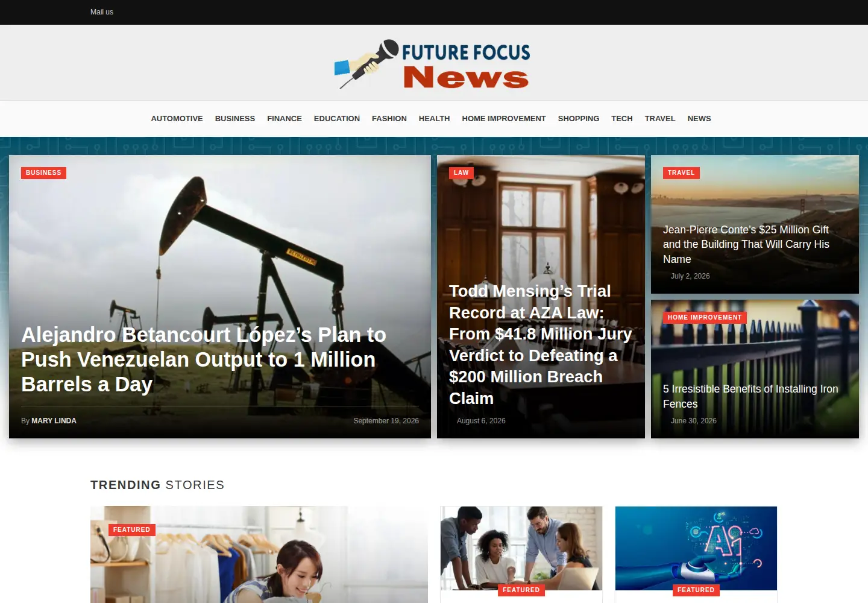
Task: Click the June 30, 2026 date
Action: coord(694,421)
